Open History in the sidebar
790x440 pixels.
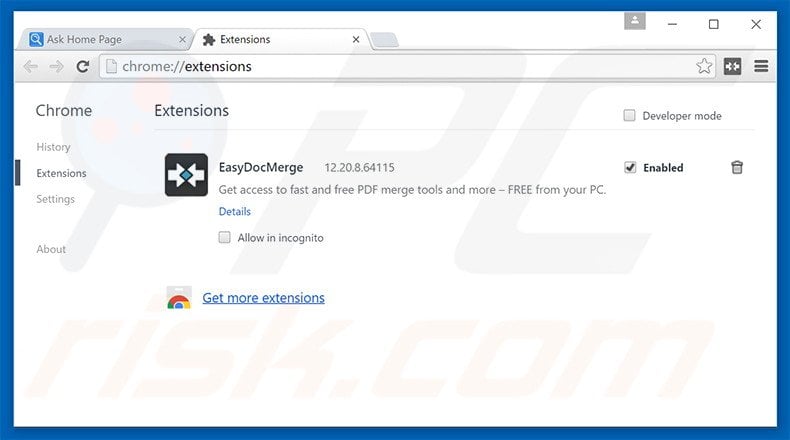pyautogui.click(x=53, y=147)
